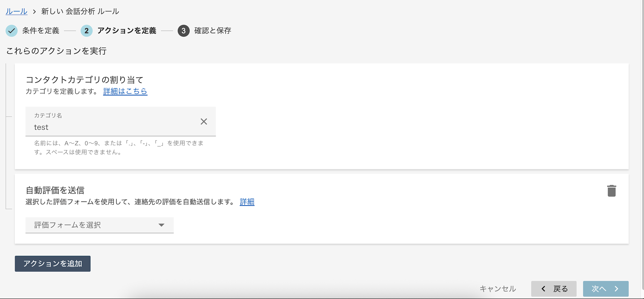This screenshot has width=644, height=299.
Task: Open the ルール breadcrumb link
Action: click(16, 12)
